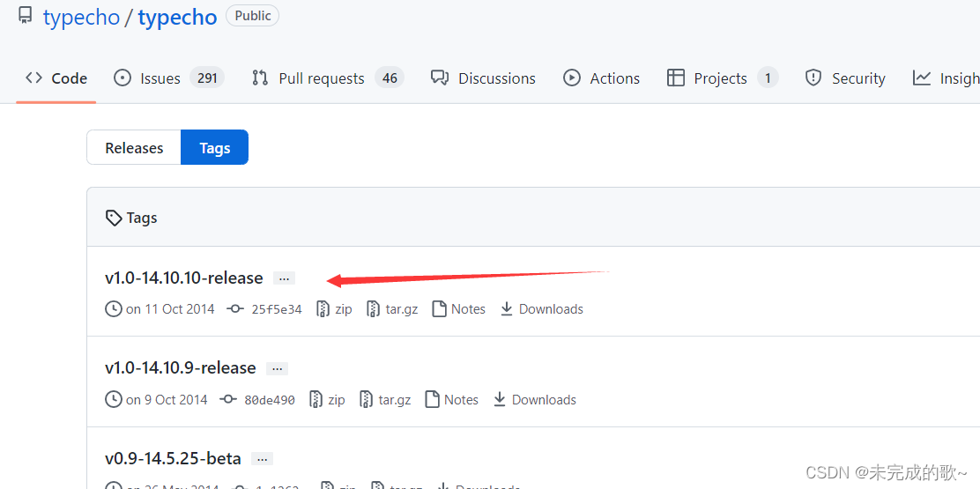Viewport: 980px width, 489px height.
Task: Click the repository icon beside typecho
Action: 25,15
